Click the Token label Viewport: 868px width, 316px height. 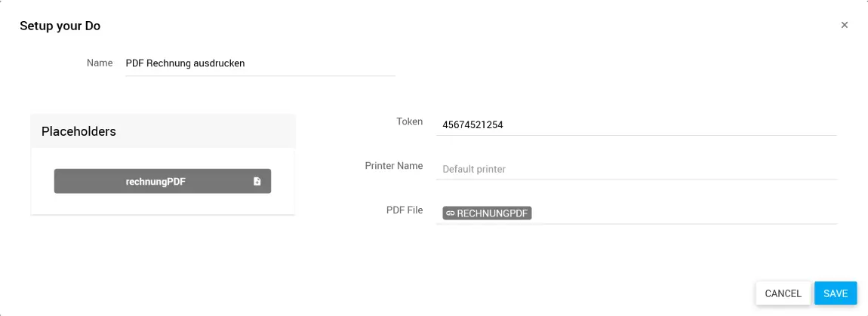[x=410, y=121]
